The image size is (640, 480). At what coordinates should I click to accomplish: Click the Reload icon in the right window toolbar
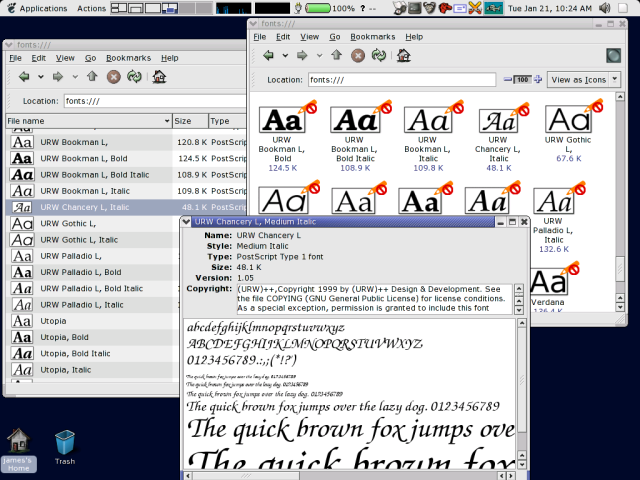(x=379, y=55)
